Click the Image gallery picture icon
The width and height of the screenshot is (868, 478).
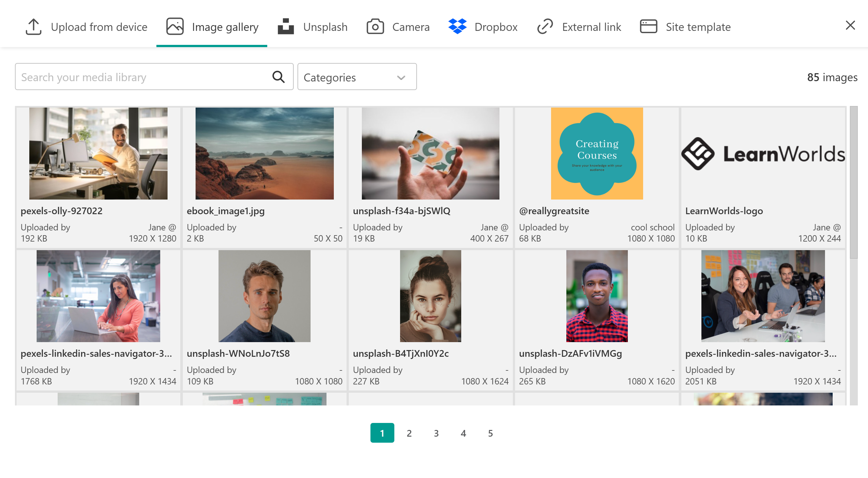(x=175, y=27)
